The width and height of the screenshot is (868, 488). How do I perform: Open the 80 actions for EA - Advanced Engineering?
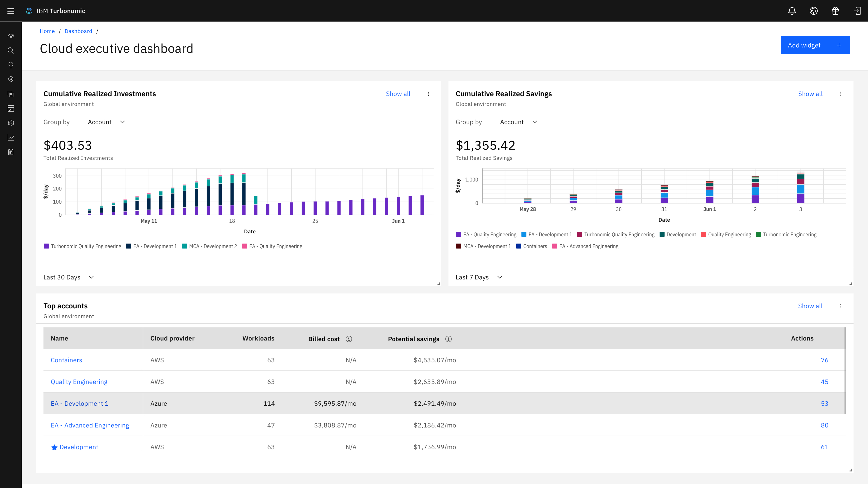pyautogui.click(x=824, y=425)
